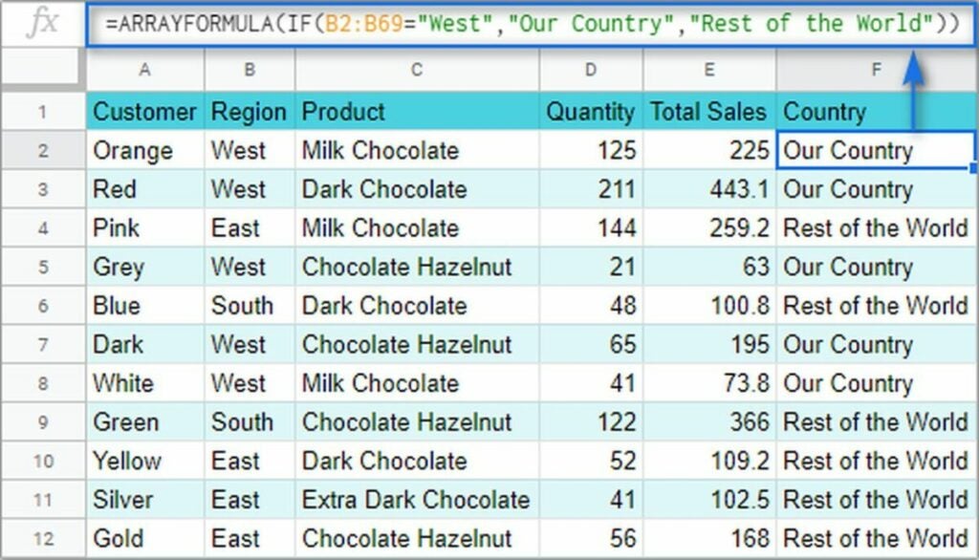
Task: Click the Customer header cell
Action: click(145, 112)
